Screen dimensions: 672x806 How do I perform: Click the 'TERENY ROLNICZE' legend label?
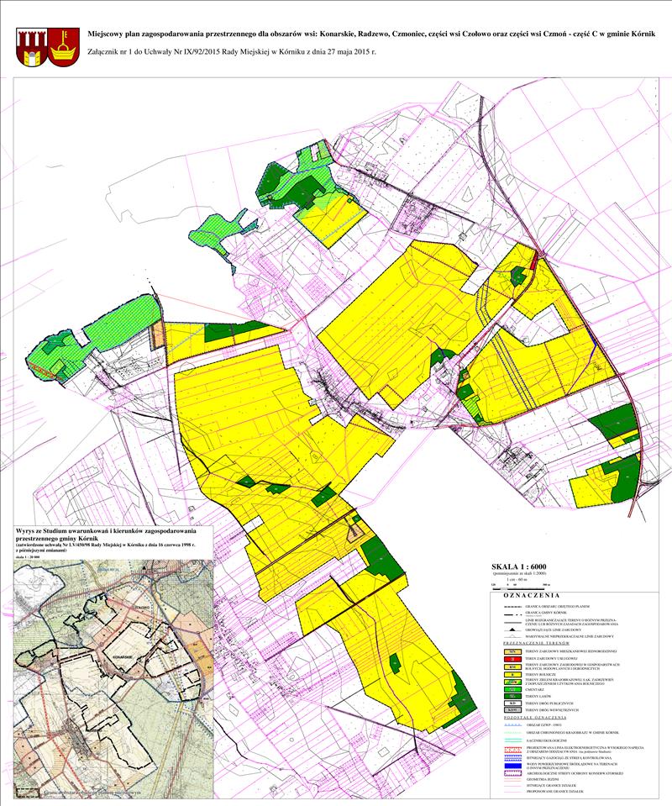point(540,674)
